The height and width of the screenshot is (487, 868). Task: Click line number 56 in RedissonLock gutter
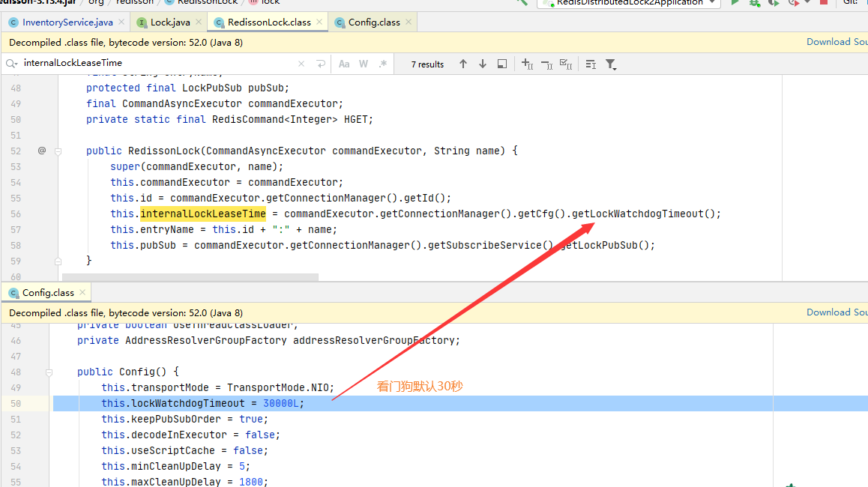(16, 214)
